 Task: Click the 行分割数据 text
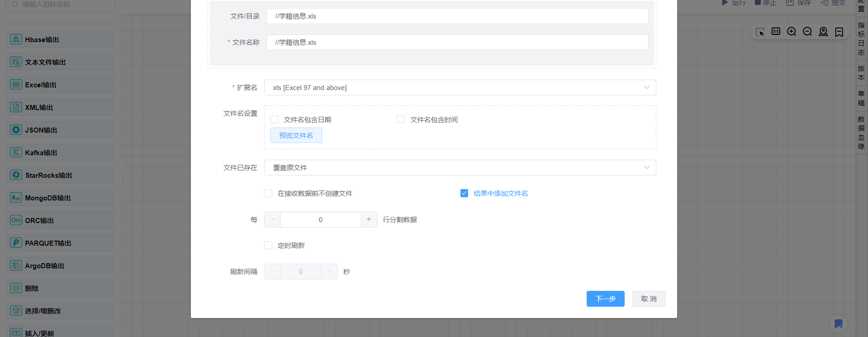400,220
